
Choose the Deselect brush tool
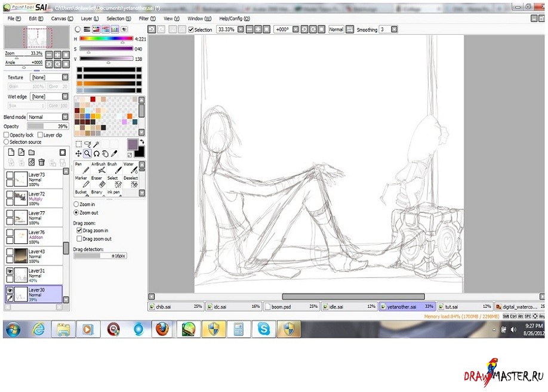point(130,181)
